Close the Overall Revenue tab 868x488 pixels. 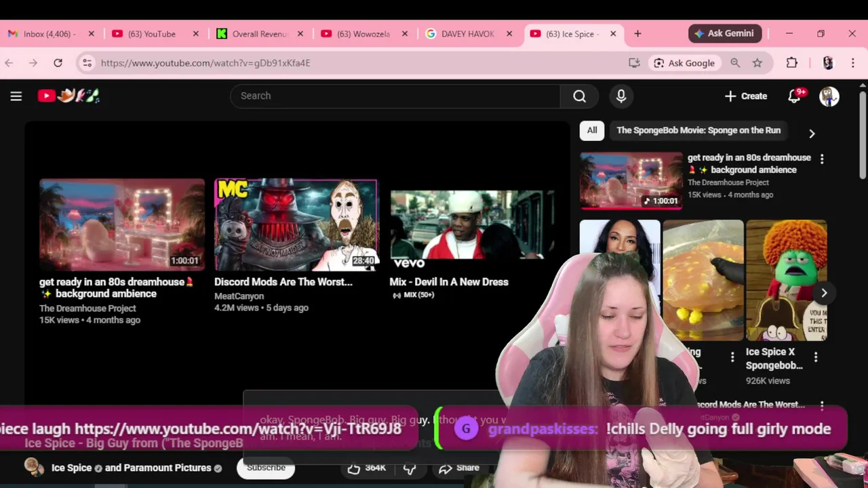300,34
